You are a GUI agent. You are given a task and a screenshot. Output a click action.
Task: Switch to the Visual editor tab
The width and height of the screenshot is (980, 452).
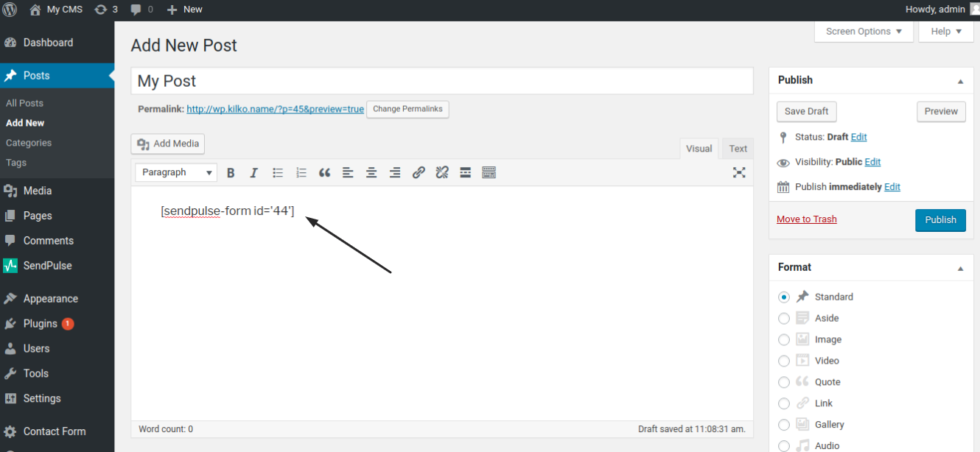pos(699,149)
